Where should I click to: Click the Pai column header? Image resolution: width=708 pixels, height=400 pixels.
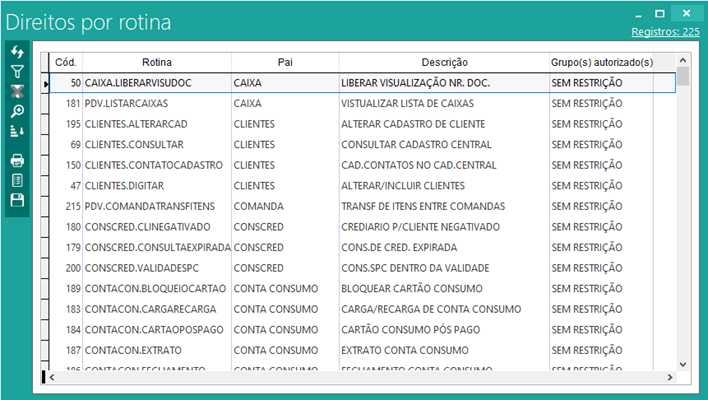[283, 62]
